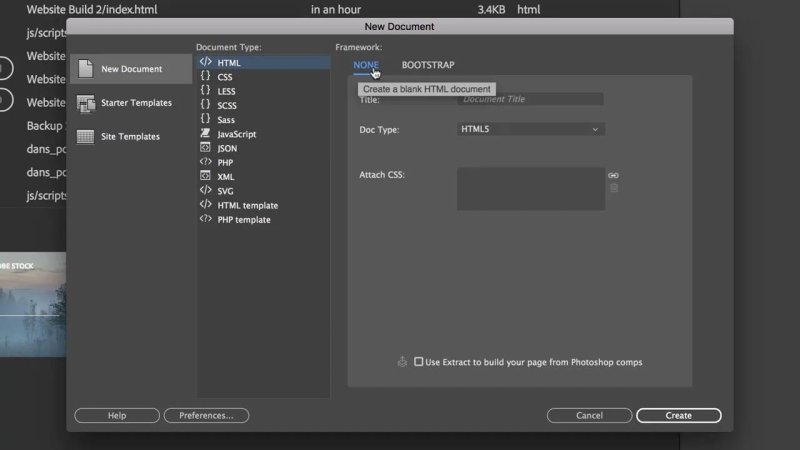The width and height of the screenshot is (800, 450).
Task: Select New Document category
Action: click(x=132, y=69)
